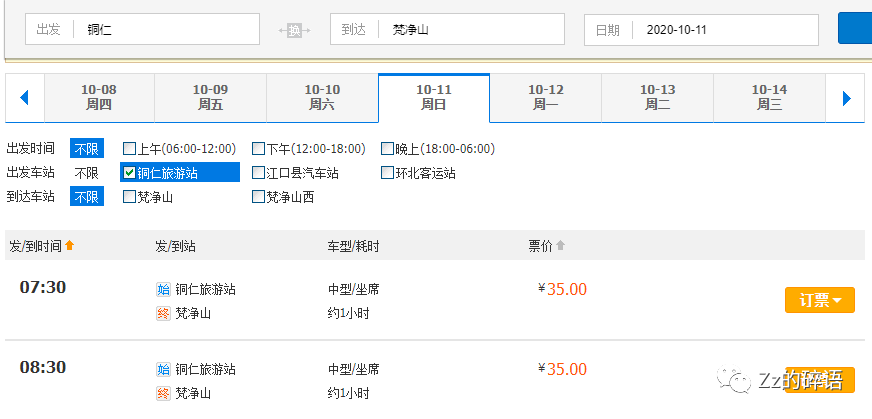This screenshot has width=872, height=419.
Task: Check the 梵净山西 arrival station filter
Action: point(259,197)
